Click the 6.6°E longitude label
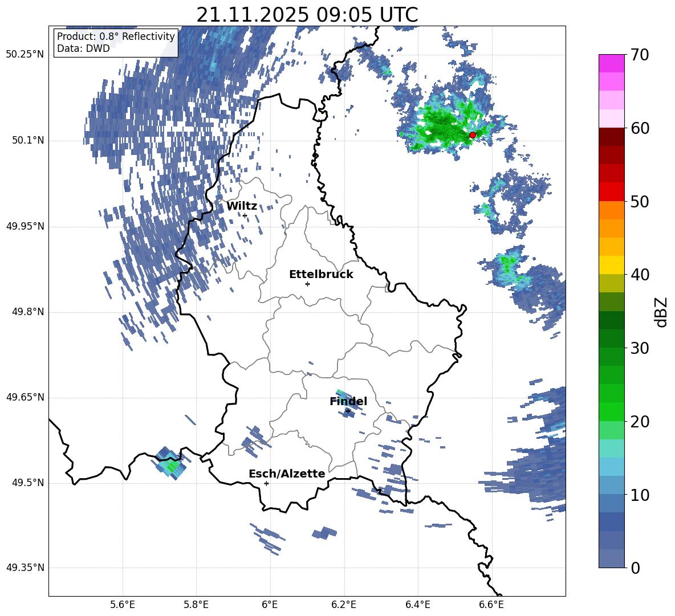Image resolution: width=675 pixels, height=616 pixels. pyautogui.click(x=491, y=605)
